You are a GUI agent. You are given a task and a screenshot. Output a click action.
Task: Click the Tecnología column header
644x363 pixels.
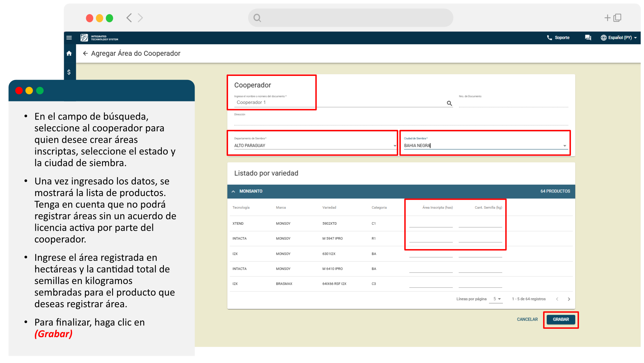(241, 208)
